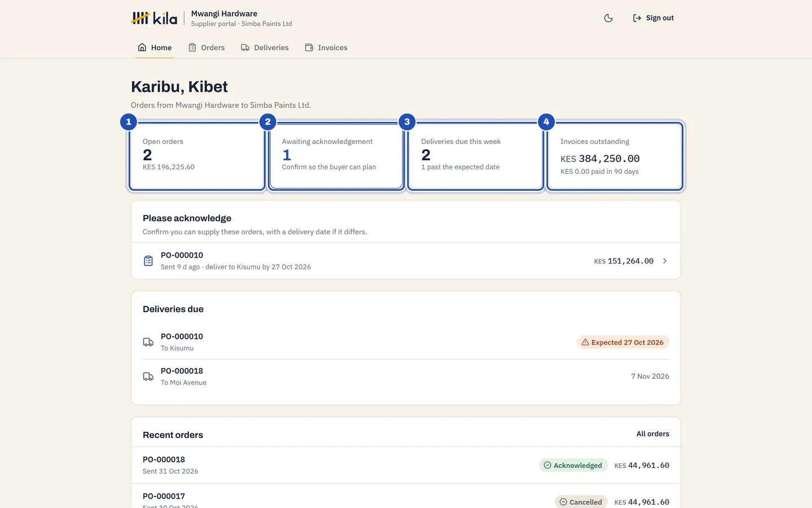The image size is (812, 508).
Task: Click truck icon for PO-000010 delivery
Action: coord(148,342)
